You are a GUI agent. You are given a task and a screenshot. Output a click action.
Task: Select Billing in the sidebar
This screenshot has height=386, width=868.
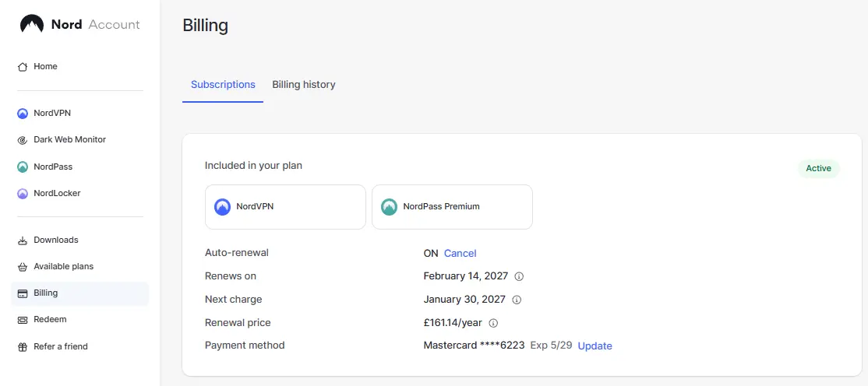(79, 293)
